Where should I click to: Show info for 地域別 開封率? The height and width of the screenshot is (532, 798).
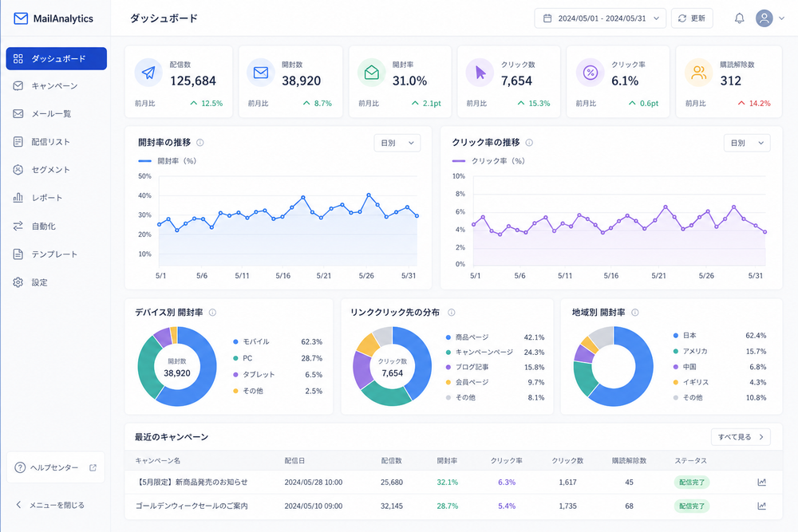coord(635,313)
